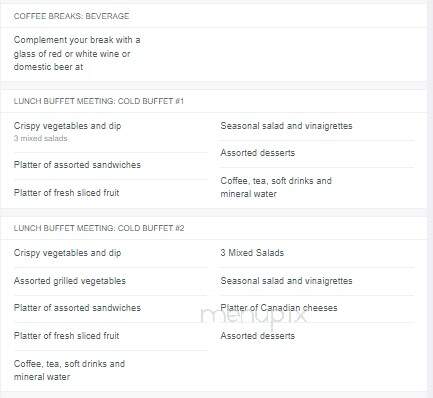433x398 pixels.
Task: Click the gray 3 mixed salads subtext
Action: tap(40, 138)
